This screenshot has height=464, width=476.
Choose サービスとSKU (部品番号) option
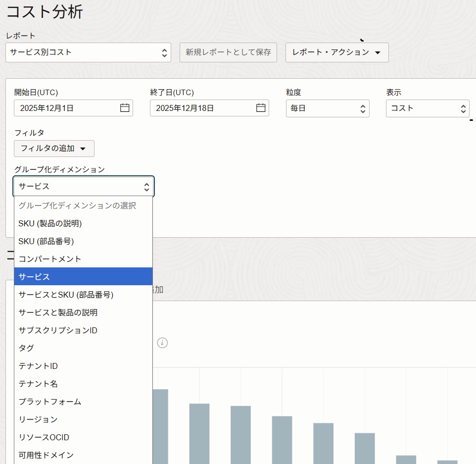(x=66, y=295)
